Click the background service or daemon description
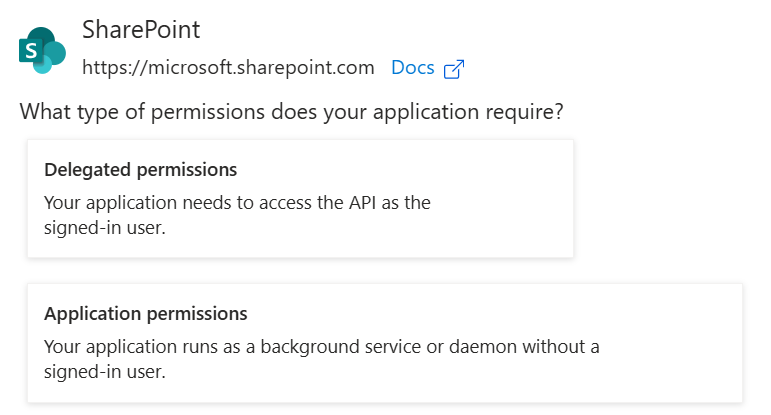Image resolution: width=771 pixels, height=415 pixels. pos(322,359)
